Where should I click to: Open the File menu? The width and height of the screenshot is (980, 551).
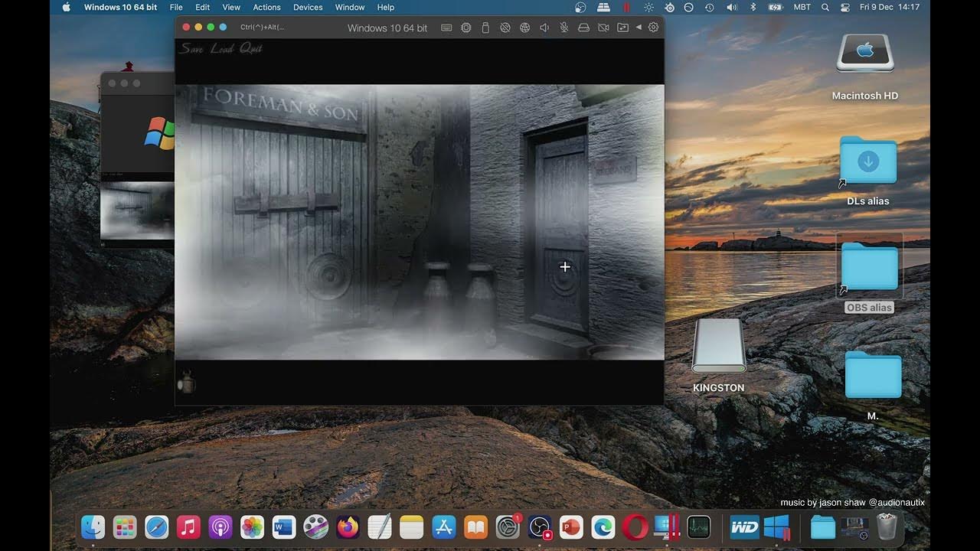pyautogui.click(x=175, y=7)
